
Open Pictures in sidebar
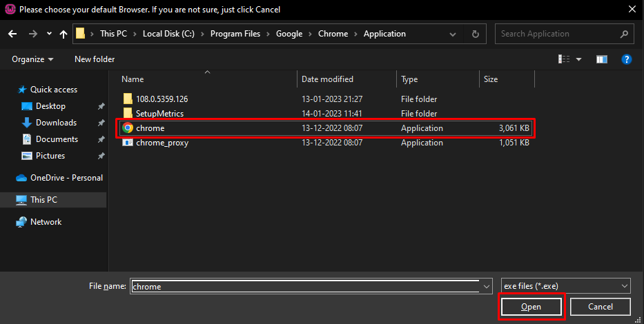pyautogui.click(x=50, y=156)
